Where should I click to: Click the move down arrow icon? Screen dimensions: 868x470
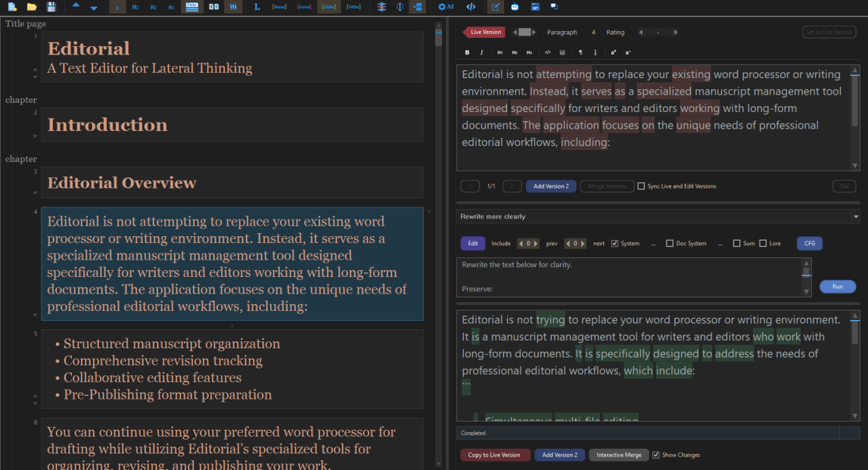click(x=94, y=8)
